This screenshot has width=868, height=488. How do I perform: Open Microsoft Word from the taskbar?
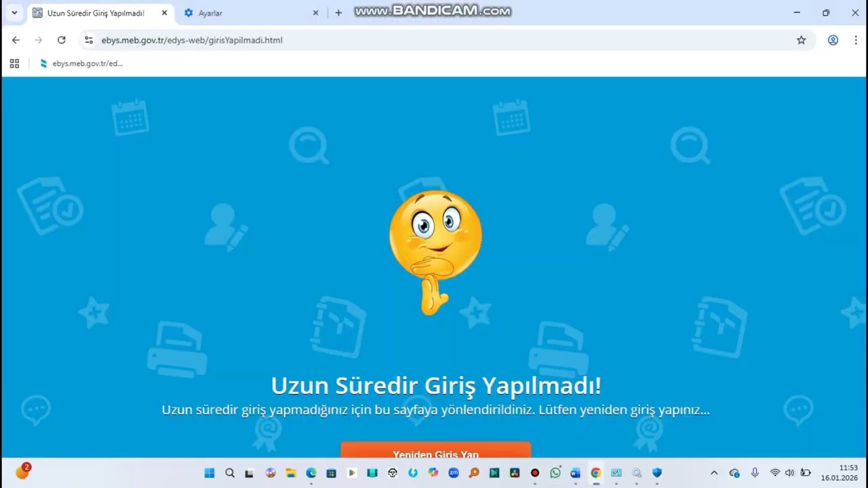coord(575,473)
